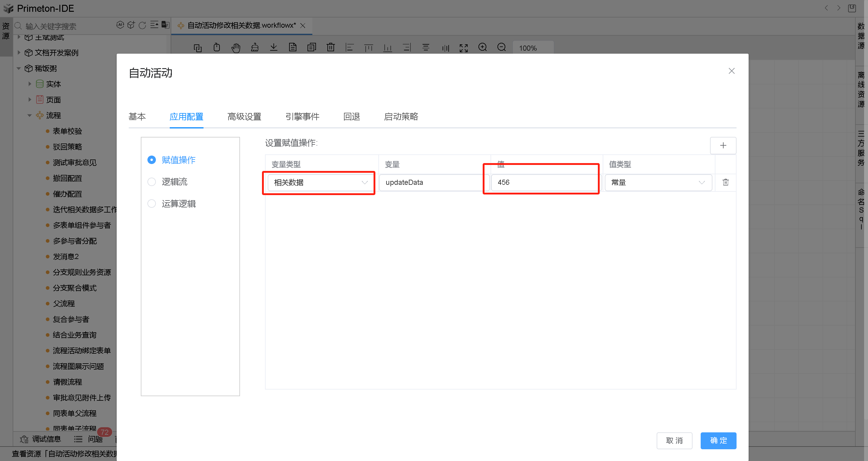This screenshot has height=461, width=868.
Task: Click the translate En/文 icon in the sidebar
Action: pos(165,25)
